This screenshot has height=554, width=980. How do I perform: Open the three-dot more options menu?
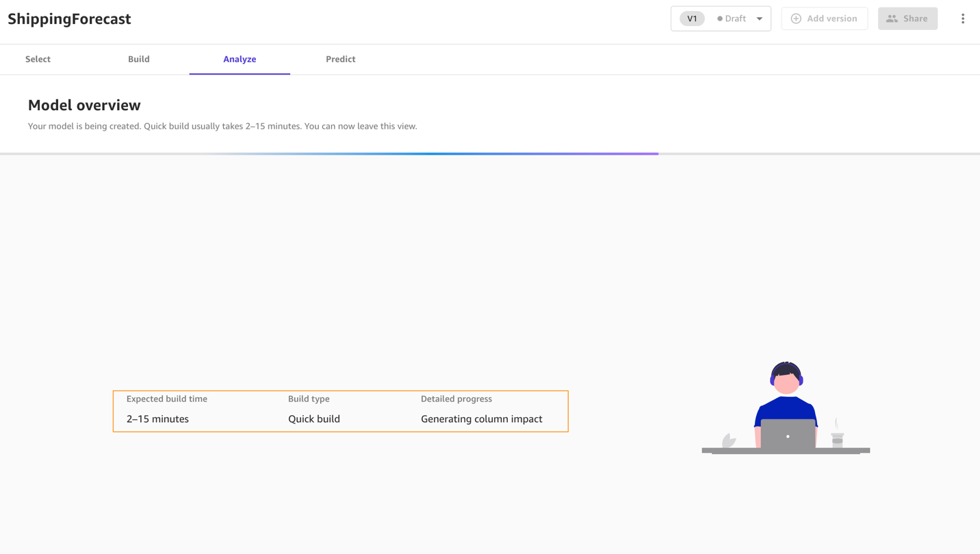click(962, 19)
